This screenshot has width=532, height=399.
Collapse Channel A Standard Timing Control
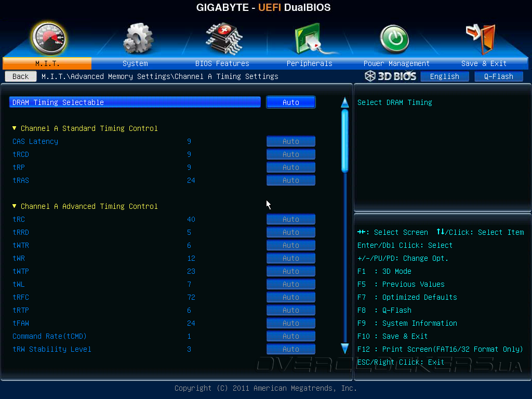coord(14,128)
